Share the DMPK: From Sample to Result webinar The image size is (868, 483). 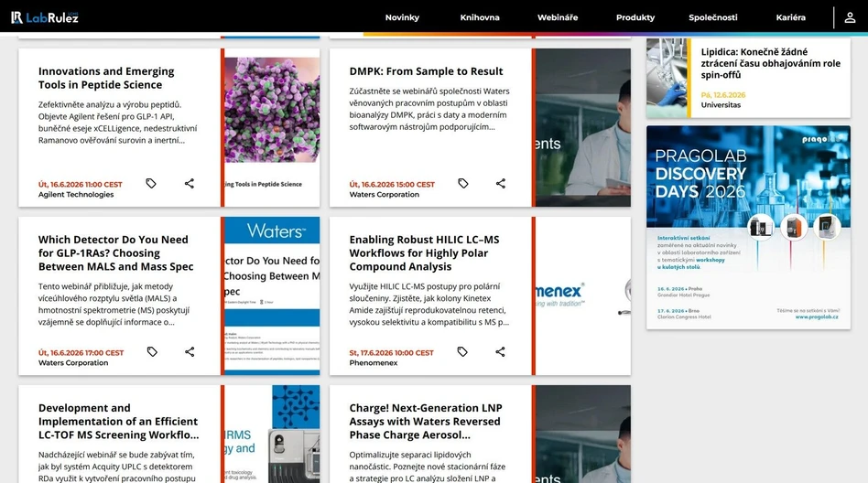coord(501,183)
